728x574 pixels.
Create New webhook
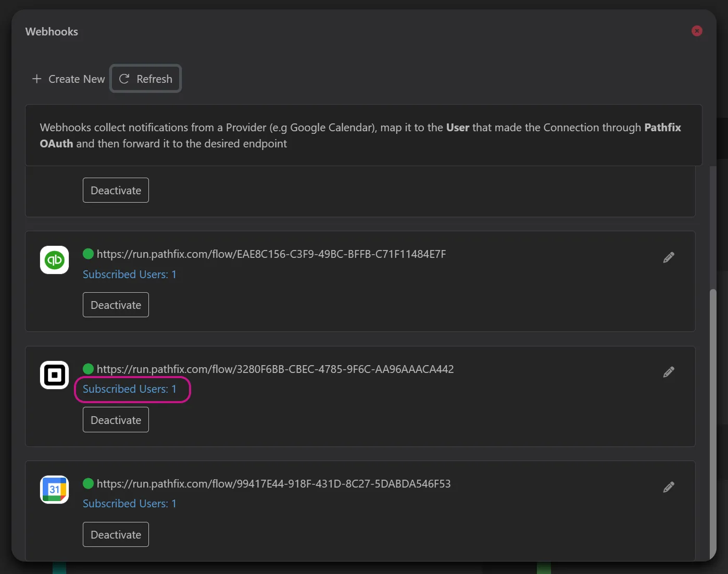(68, 79)
